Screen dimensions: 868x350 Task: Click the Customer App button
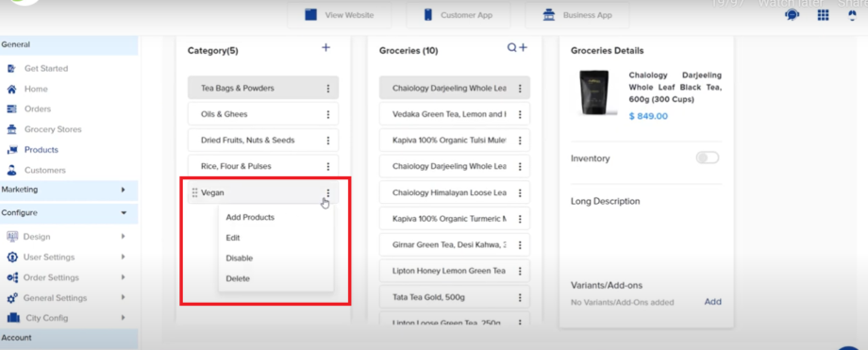click(x=458, y=15)
